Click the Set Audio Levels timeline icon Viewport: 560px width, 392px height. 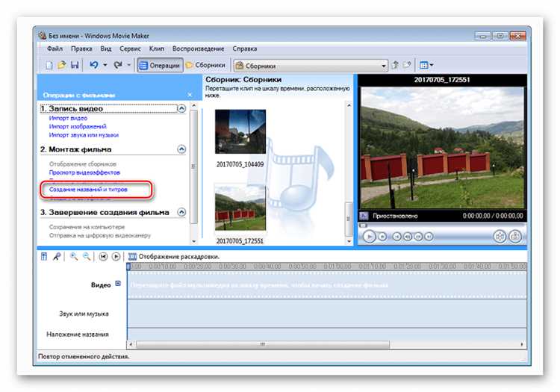click(44, 257)
